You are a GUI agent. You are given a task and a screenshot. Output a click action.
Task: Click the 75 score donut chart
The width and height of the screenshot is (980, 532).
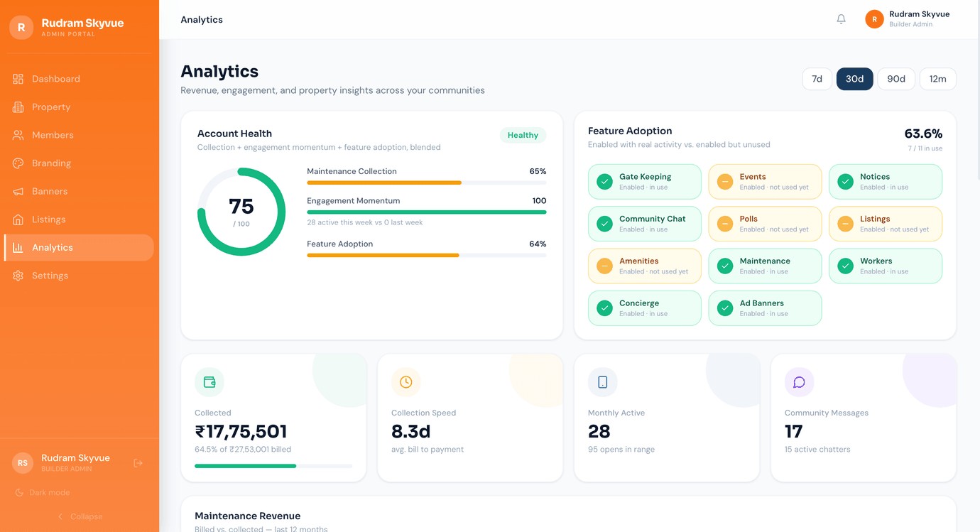point(241,212)
